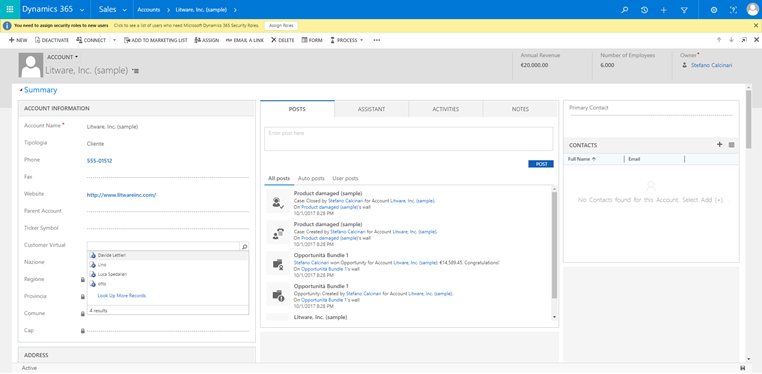Click Accounts breadcrumb
This screenshot has height=374, width=762.
coord(149,10)
